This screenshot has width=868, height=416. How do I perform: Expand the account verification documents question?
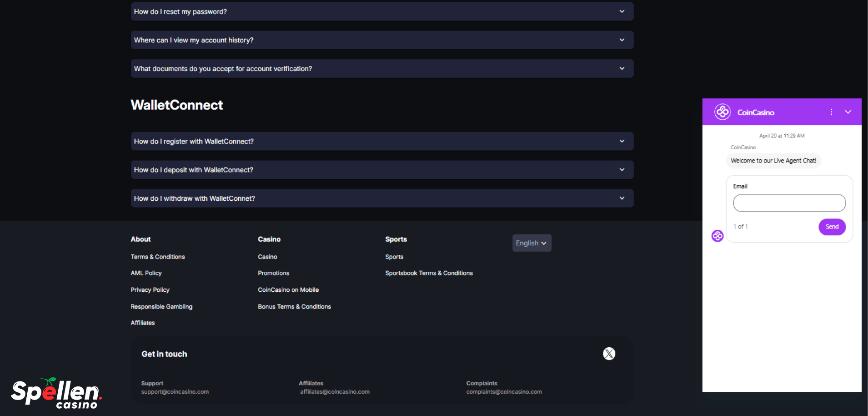tap(382, 69)
